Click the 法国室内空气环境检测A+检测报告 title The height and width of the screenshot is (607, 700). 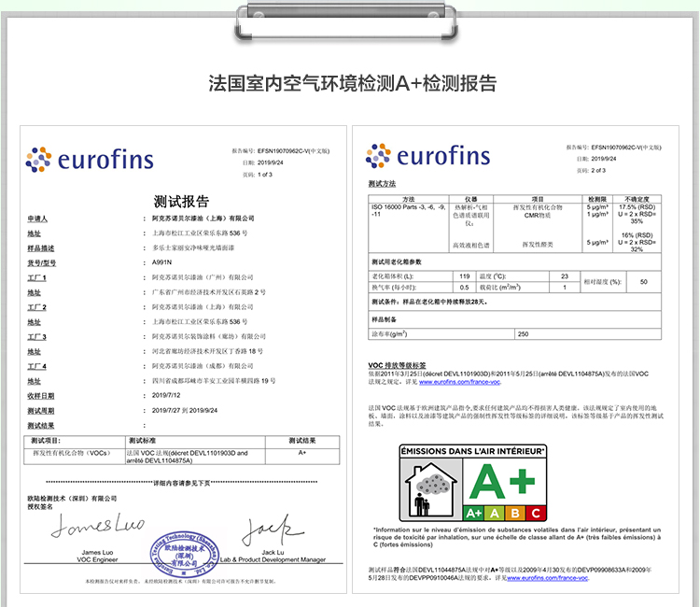point(350,82)
